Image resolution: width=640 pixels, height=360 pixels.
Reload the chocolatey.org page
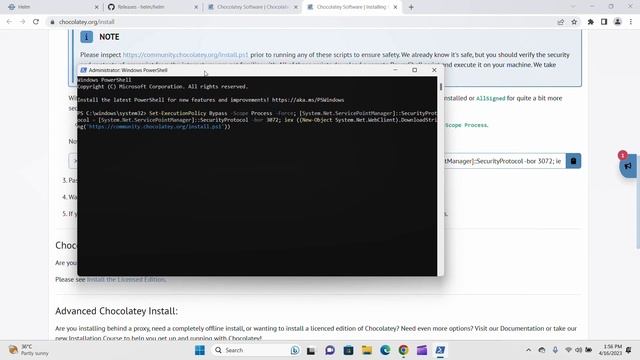click(36, 22)
